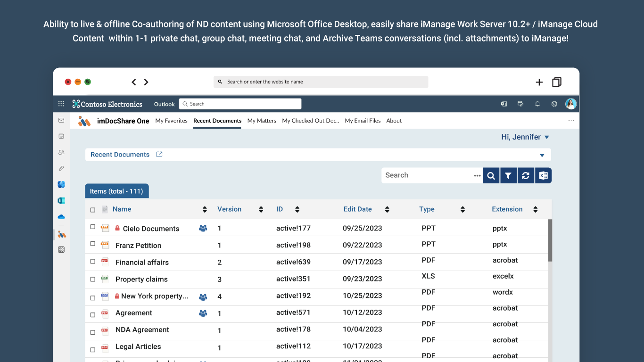Go back with the browser back arrow

(x=134, y=82)
